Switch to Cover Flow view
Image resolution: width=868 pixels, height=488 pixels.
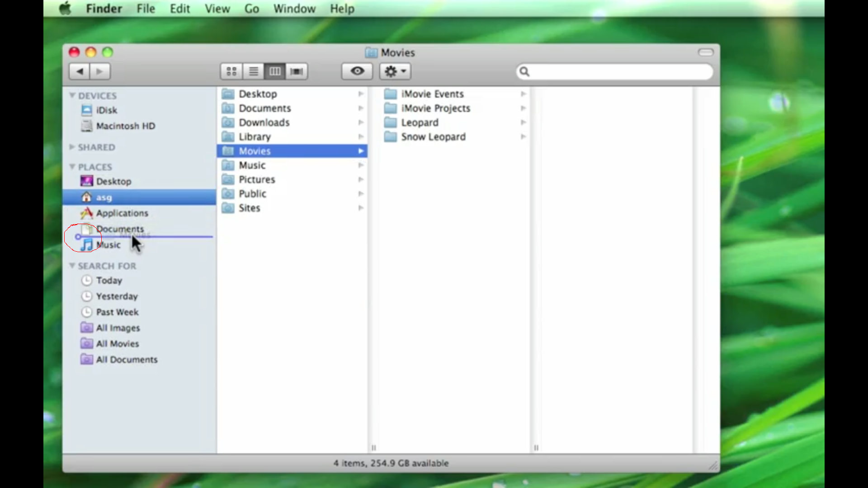297,71
